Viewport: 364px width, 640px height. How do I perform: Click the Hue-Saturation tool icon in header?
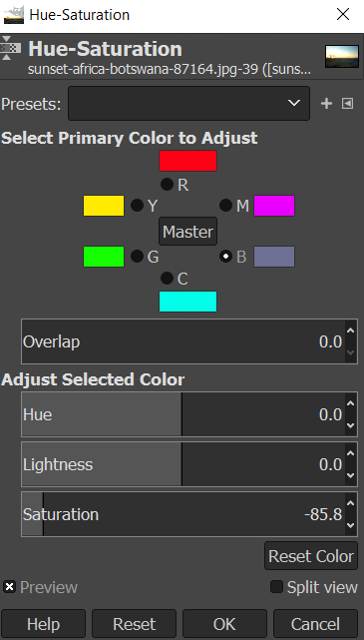[x=8, y=48]
